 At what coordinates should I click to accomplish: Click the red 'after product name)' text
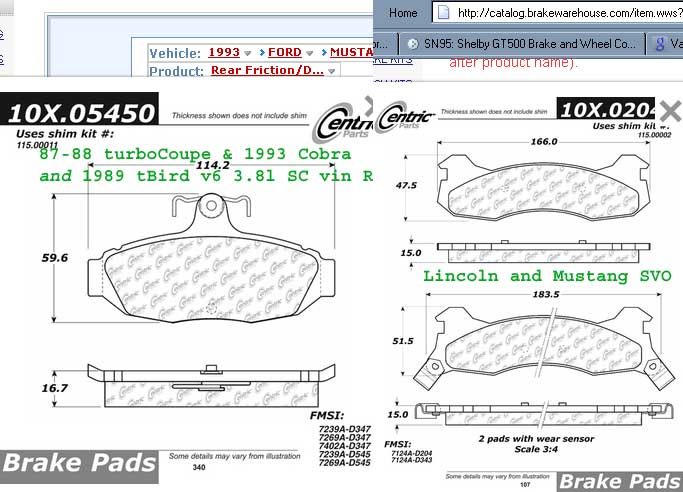514,62
